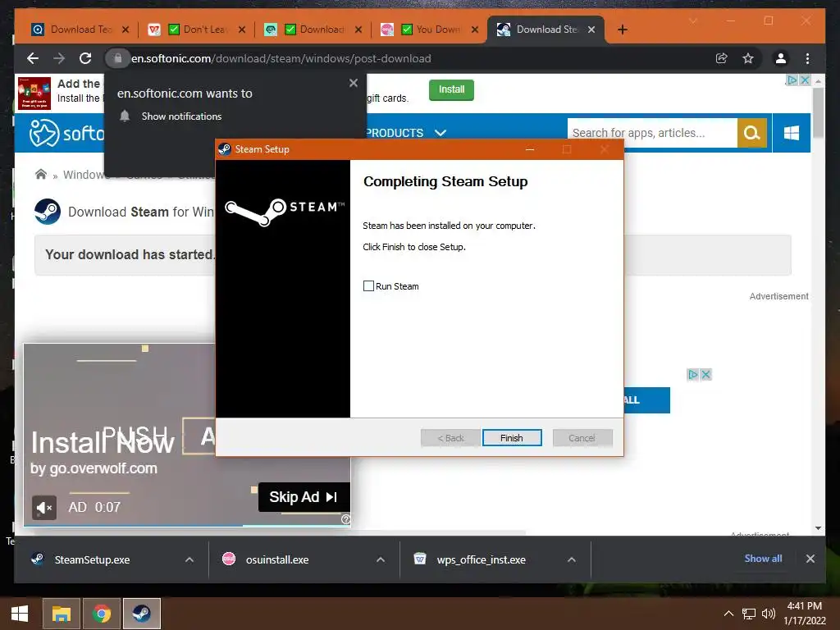Viewport: 840px width, 630px height.
Task: Go back in Chrome
Action: click(x=33, y=58)
